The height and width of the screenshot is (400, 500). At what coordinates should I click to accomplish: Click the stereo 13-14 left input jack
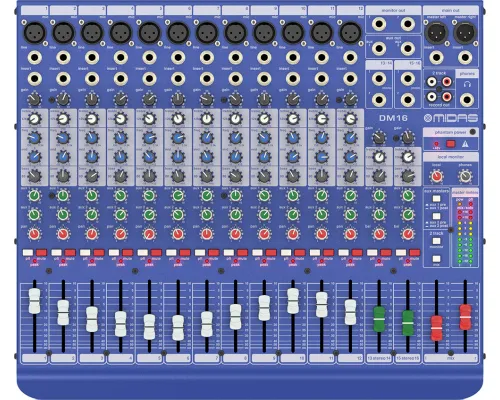(x=379, y=79)
